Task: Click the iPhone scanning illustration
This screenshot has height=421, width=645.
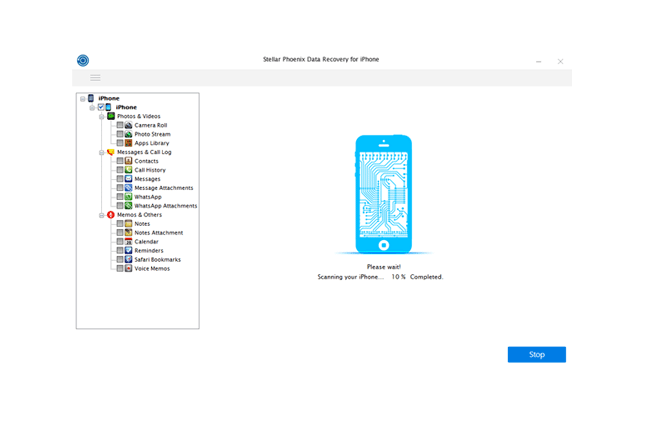Action: coord(383,194)
